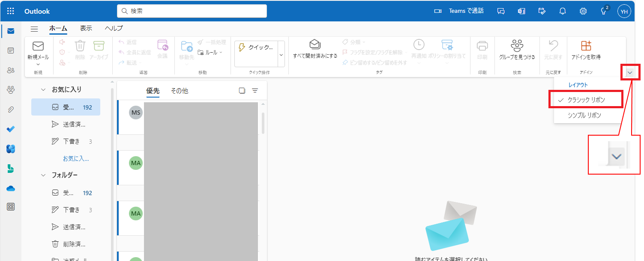Open the Groups app in the left rail

tap(11, 90)
